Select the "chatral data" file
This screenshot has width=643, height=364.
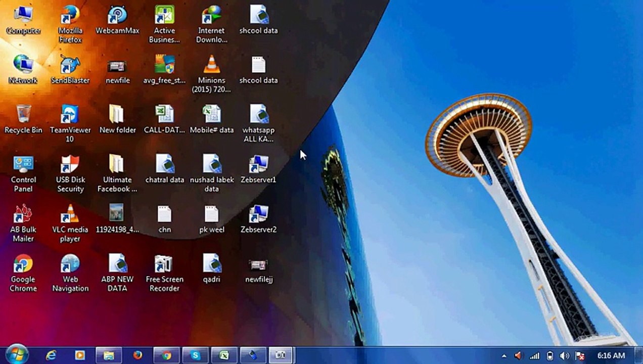(164, 169)
